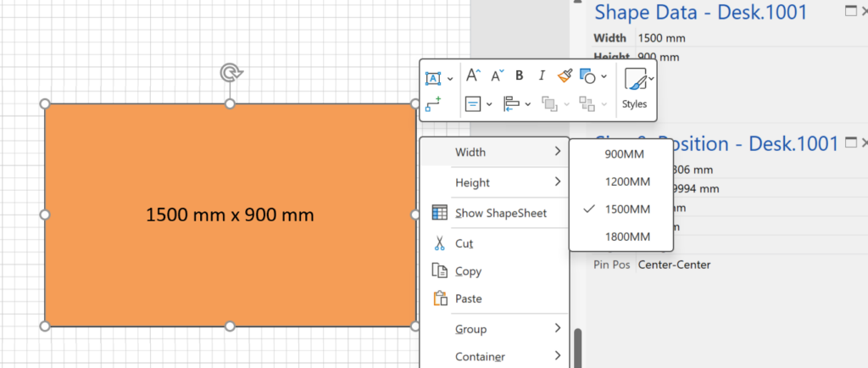868x368 pixels.
Task: Select the Connector tool icon
Action: click(x=433, y=103)
